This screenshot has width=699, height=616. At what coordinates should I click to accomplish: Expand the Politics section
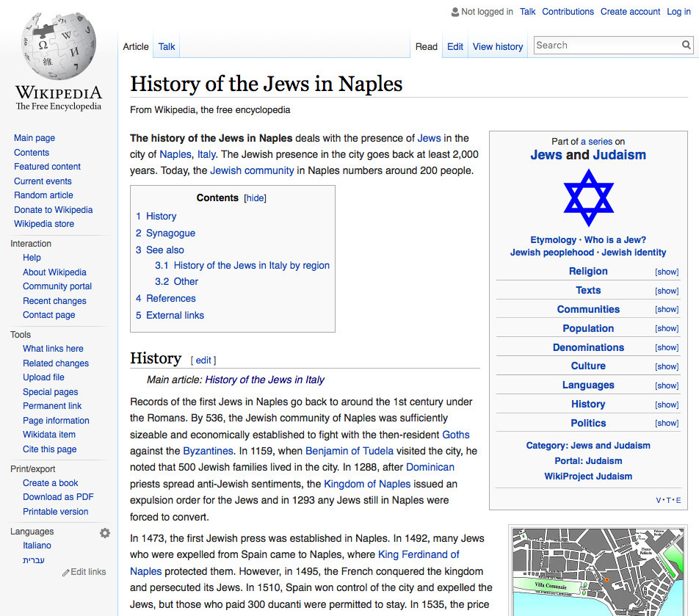tap(667, 423)
